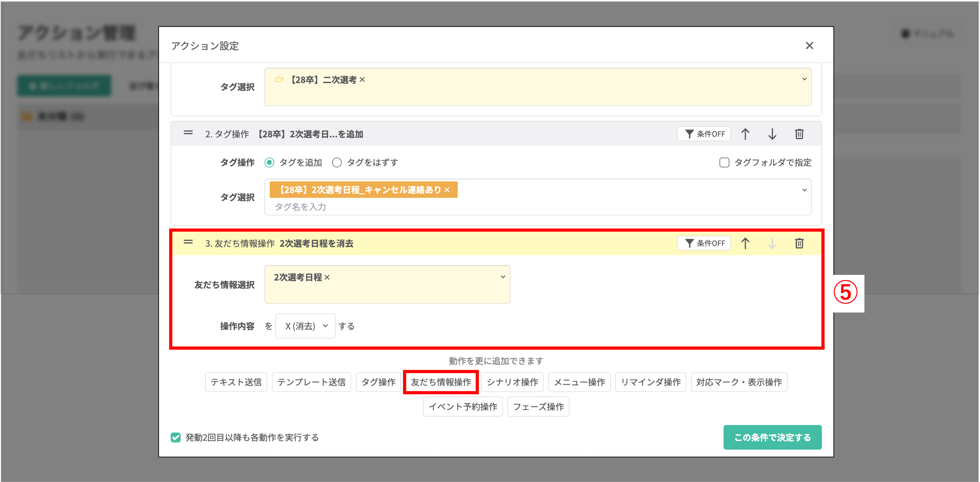
Task: Select the タグをはずす radio option
Action: [x=337, y=163]
